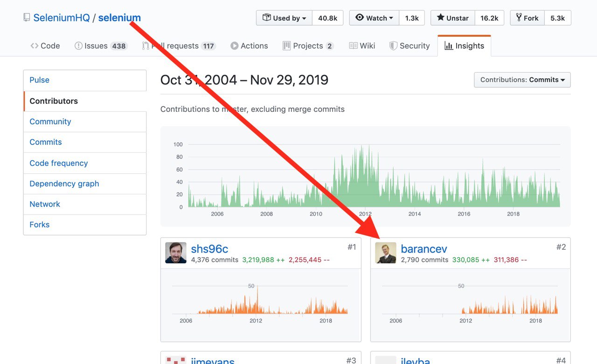The image size is (597, 364).
Task: Switch to the Issues tab
Action: [x=101, y=46]
